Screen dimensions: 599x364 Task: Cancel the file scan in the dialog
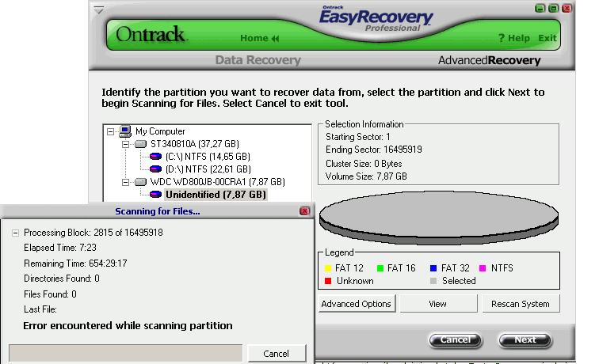tap(277, 353)
